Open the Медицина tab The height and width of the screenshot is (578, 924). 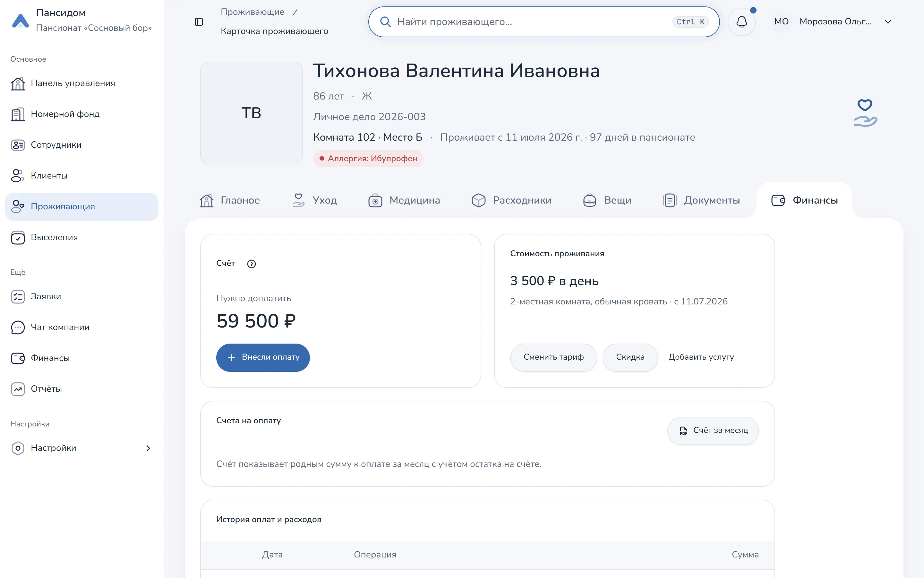point(404,200)
